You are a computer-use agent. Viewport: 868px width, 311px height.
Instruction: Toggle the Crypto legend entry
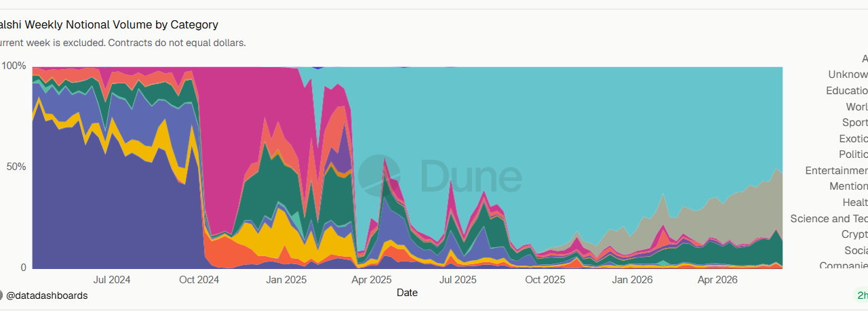pos(854,234)
